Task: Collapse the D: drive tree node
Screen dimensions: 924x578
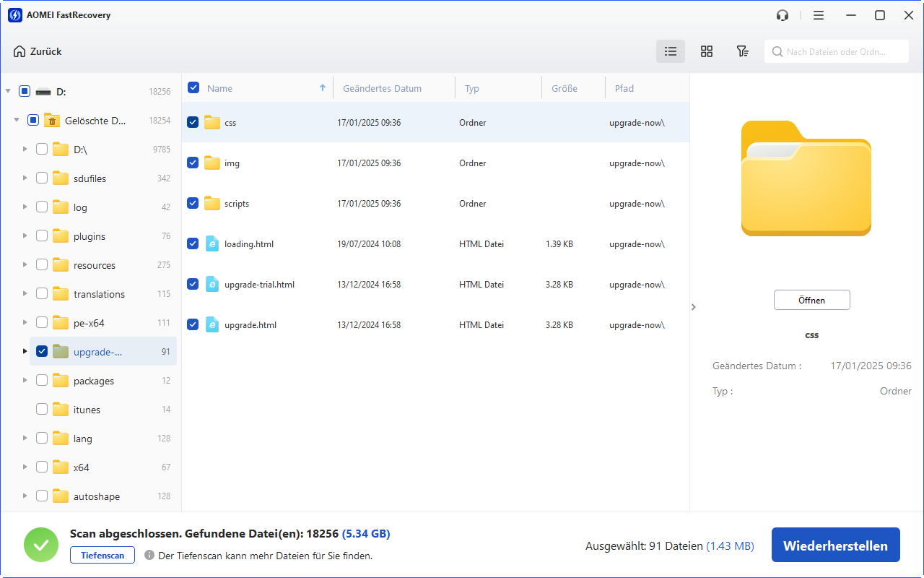Action: click(x=8, y=92)
